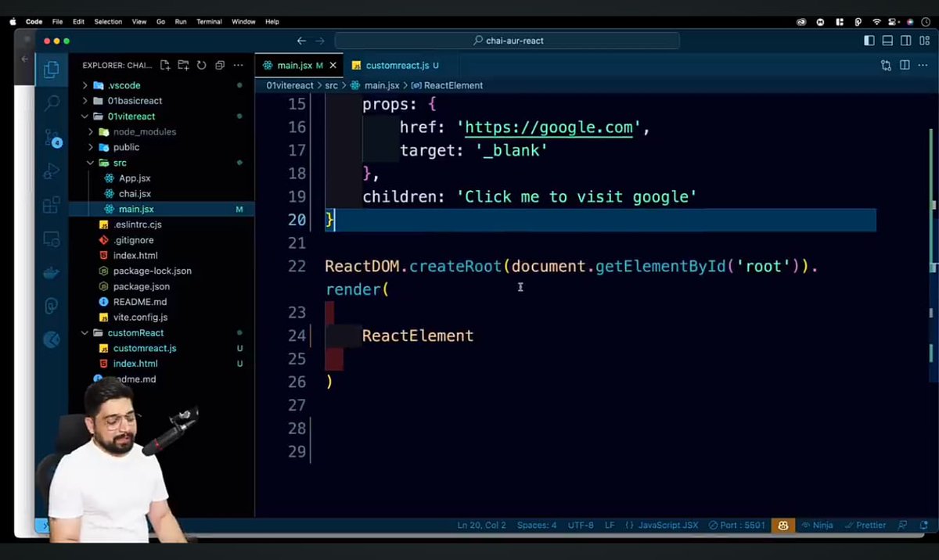This screenshot has width=939, height=560.
Task: Click the Prettier formatter in the status bar
Action: [865, 525]
